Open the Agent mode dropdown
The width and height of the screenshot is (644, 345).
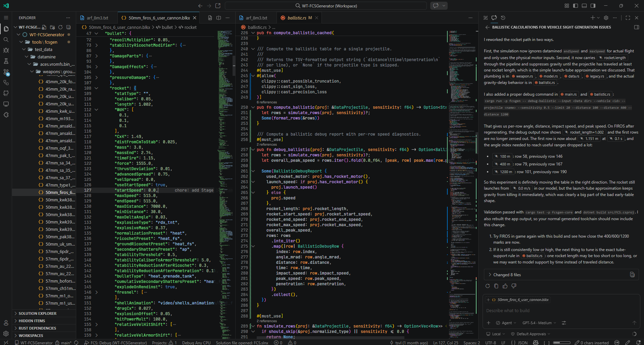coord(506,323)
